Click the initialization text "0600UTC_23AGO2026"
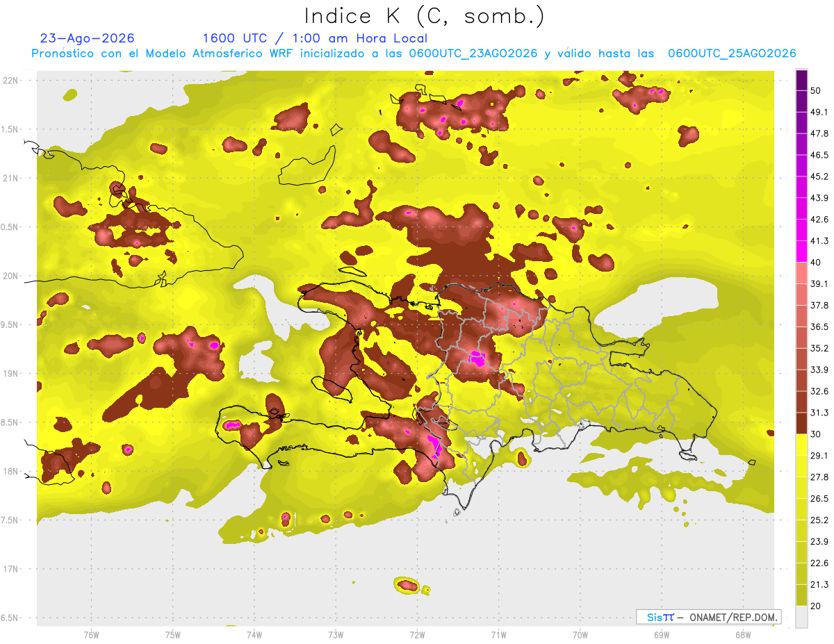This screenshot has height=644, width=834. coord(473,53)
